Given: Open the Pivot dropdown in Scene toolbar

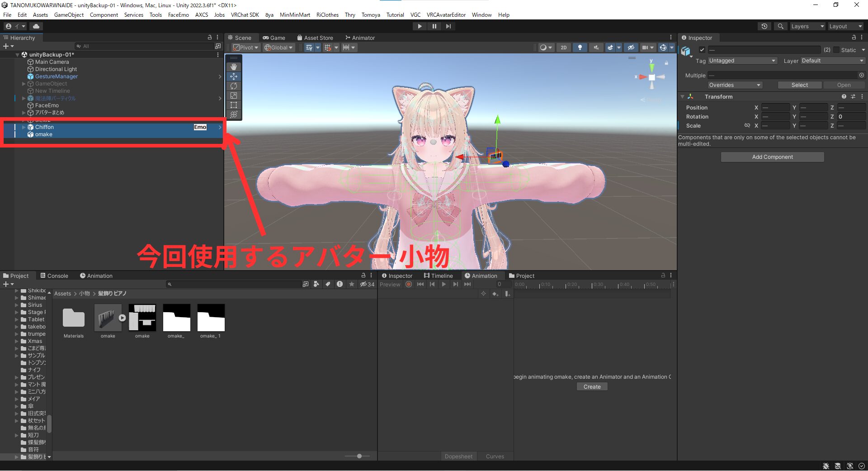Looking at the screenshot, I should [x=245, y=48].
